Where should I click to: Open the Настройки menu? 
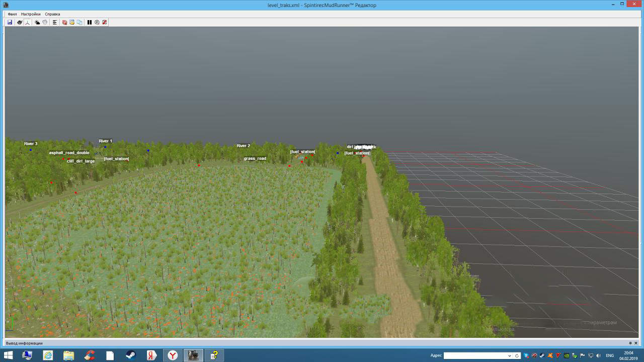click(x=31, y=14)
